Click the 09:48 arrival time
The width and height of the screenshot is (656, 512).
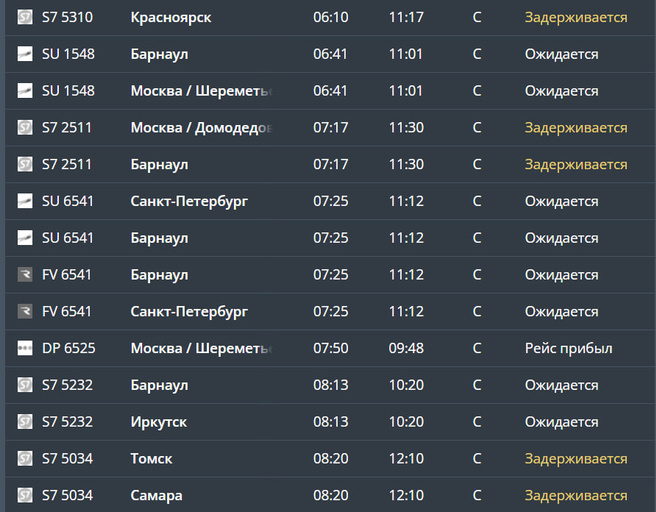point(406,348)
